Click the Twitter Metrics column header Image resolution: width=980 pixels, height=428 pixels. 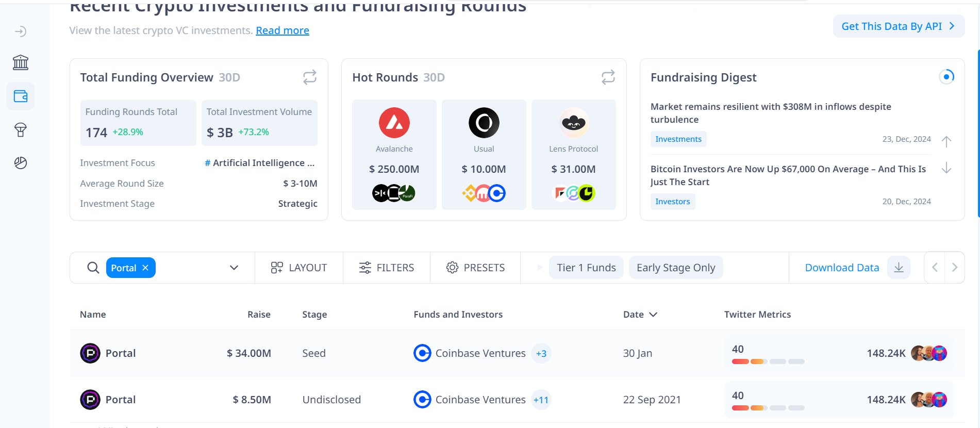(x=757, y=315)
